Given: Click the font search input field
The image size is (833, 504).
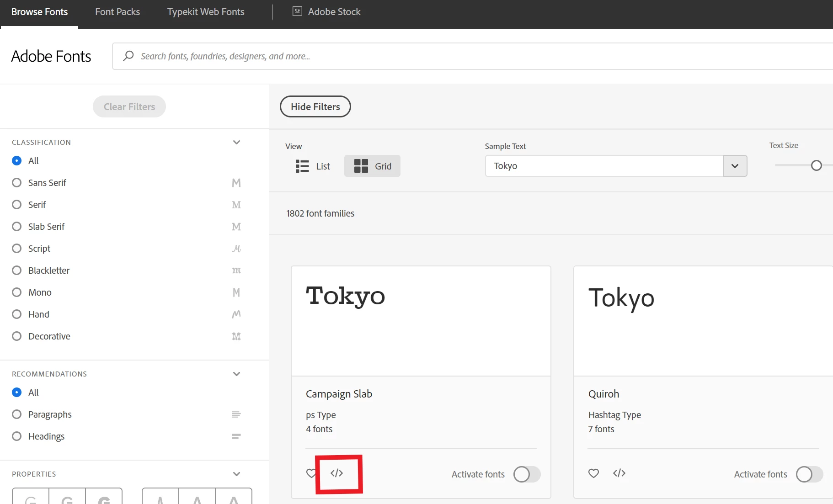Looking at the screenshot, I should click(473, 56).
